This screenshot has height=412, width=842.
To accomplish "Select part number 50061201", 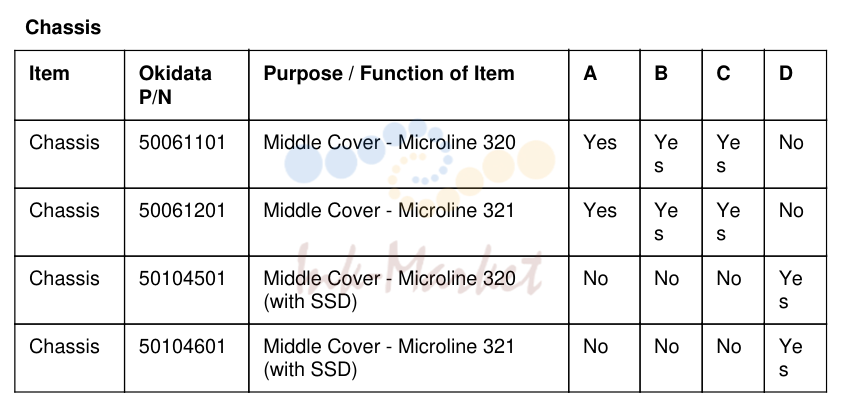I will [182, 211].
